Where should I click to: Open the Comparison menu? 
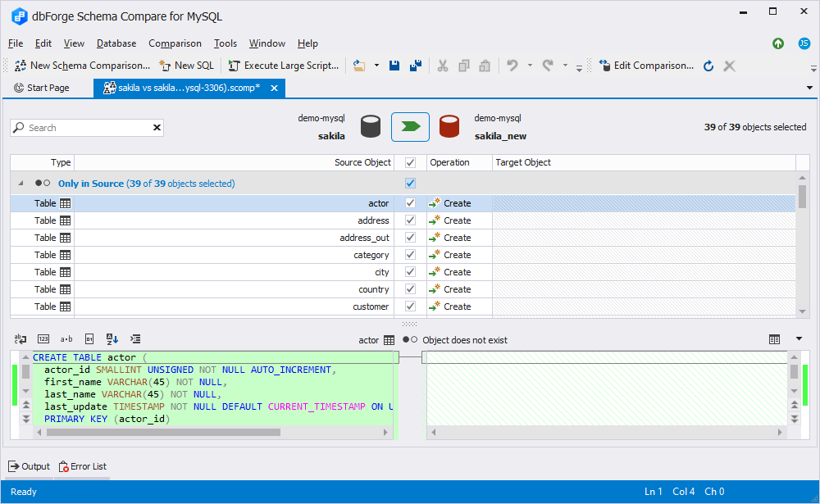pyautogui.click(x=175, y=43)
